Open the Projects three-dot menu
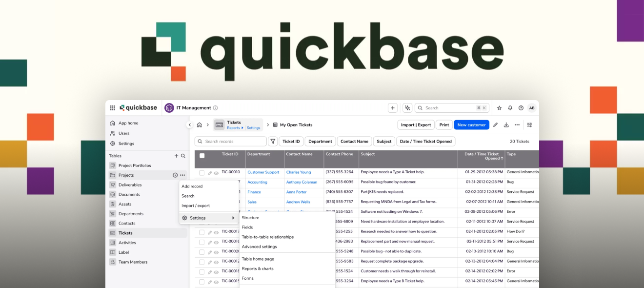Screen dimensions: 644x288 pyautogui.click(x=182, y=175)
